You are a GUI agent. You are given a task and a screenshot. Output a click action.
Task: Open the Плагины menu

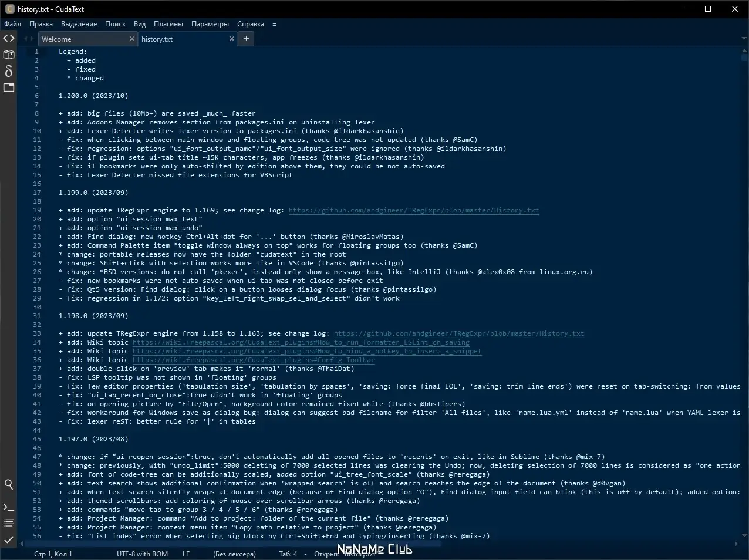[x=168, y=24]
